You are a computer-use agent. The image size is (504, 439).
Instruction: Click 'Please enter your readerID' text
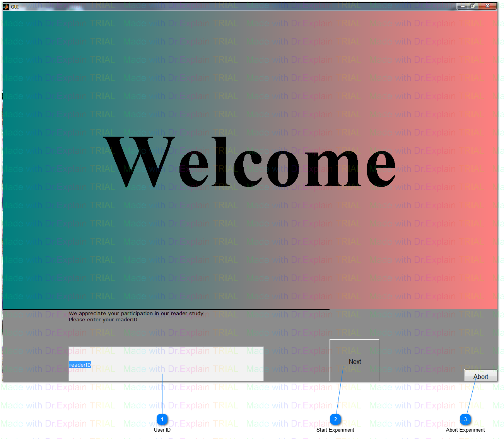103,319
